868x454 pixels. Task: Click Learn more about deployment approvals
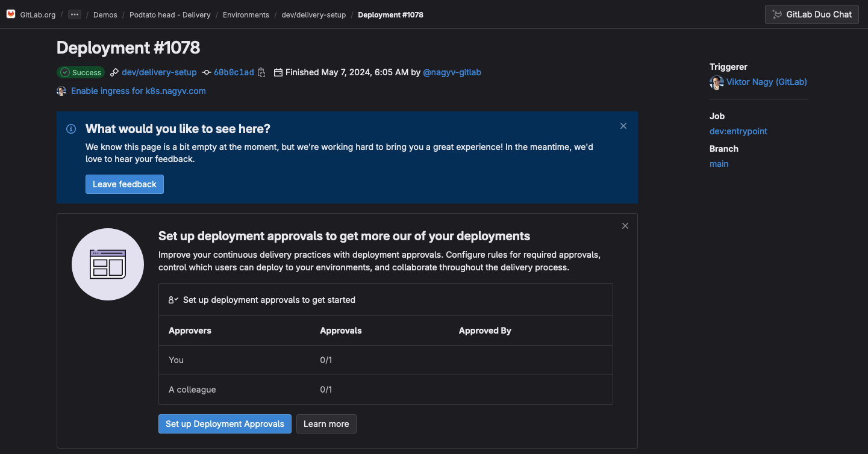[x=326, y=424]
